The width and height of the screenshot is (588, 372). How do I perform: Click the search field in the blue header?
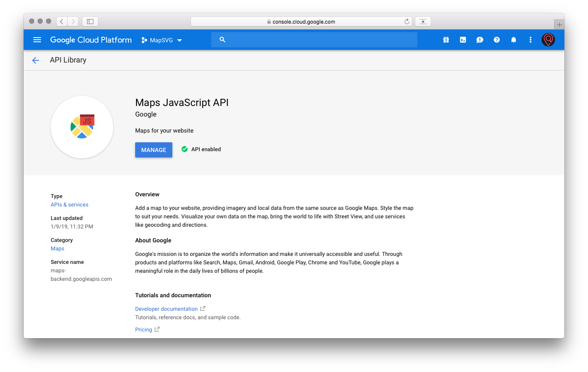[314, 40]
